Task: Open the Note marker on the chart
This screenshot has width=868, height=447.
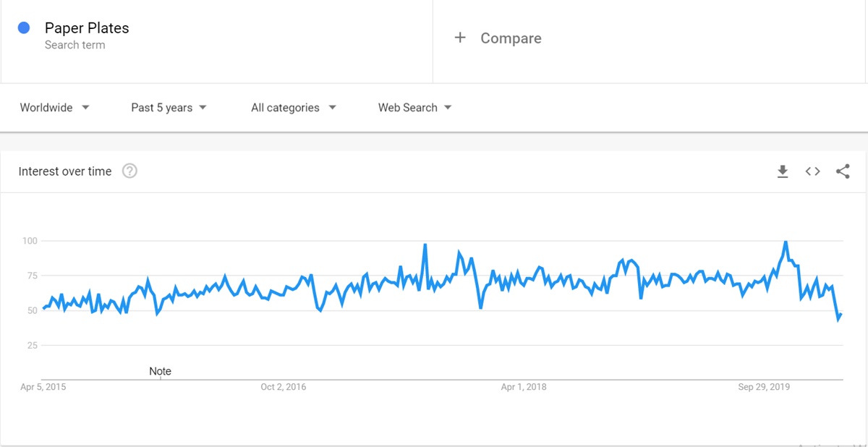Action: [160, 371]
